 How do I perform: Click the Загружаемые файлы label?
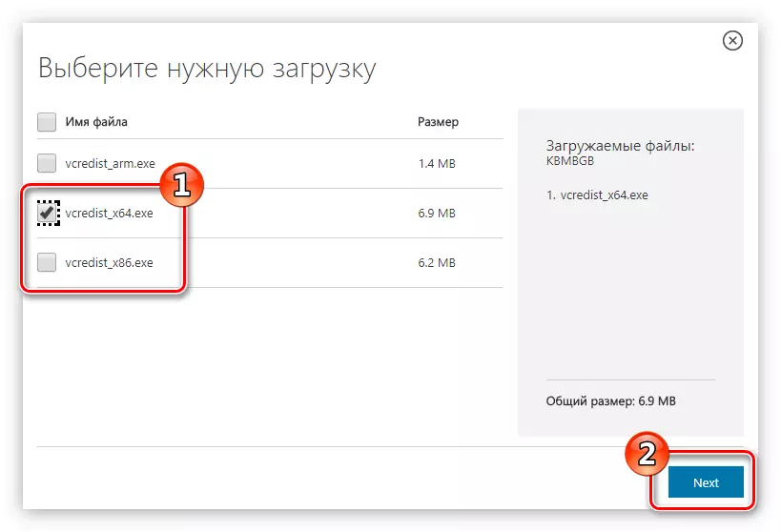click(620, 147)
